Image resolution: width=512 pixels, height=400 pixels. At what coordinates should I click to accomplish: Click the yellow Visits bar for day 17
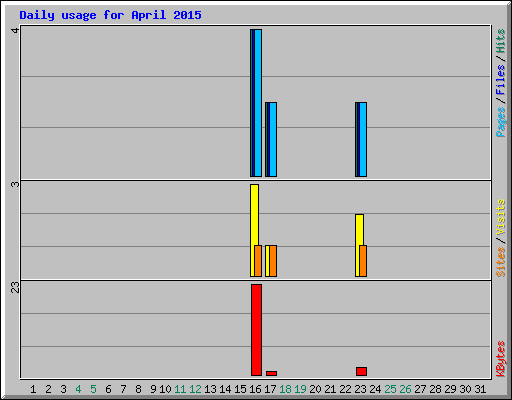coord(267,261)
